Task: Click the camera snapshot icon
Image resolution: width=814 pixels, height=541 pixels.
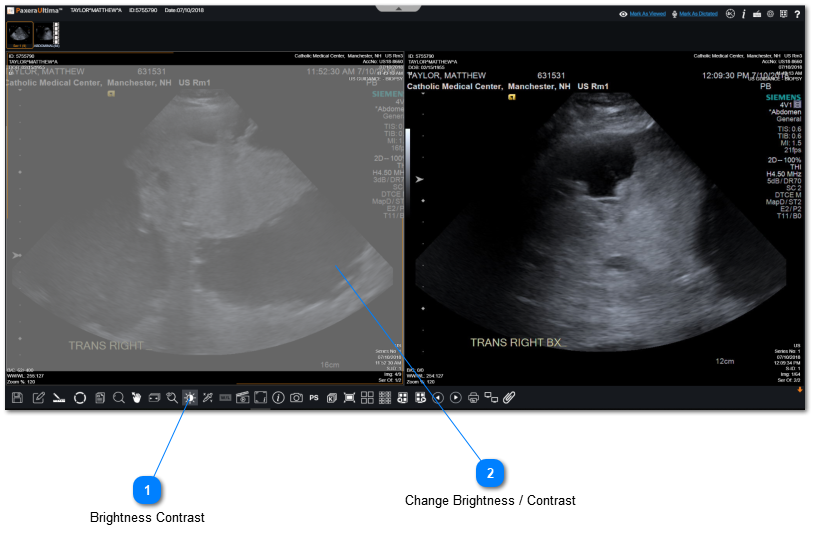Action: click(296, 398)
